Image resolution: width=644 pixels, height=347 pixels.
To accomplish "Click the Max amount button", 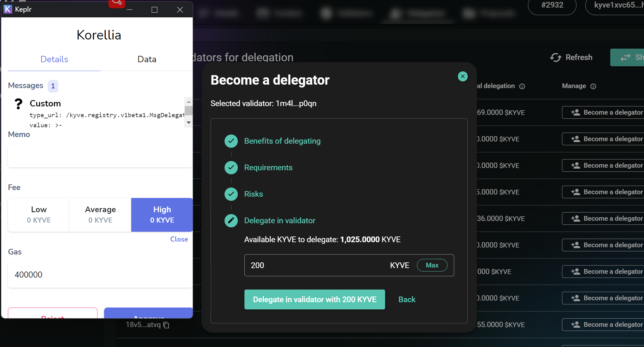I will coord(432,265).
